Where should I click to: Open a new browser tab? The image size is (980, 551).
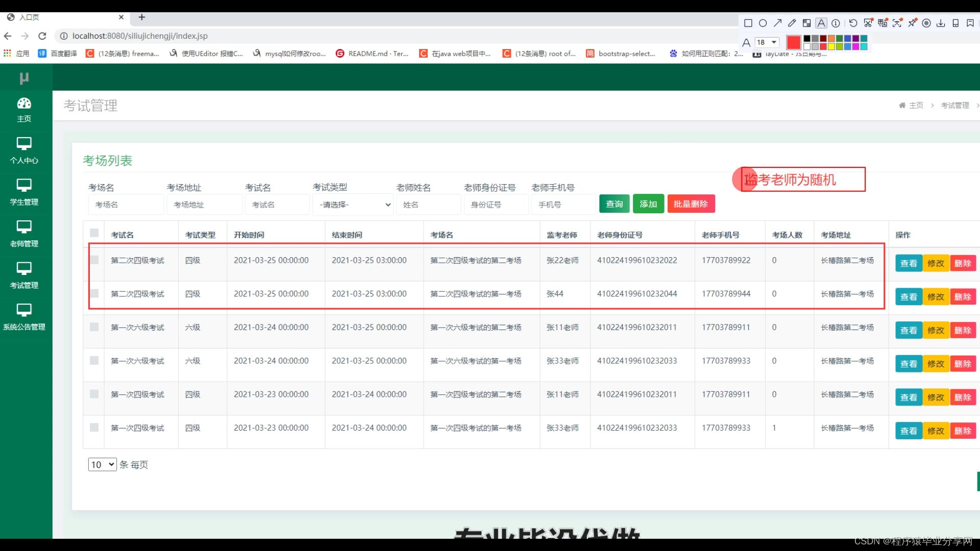[x=142, y=17]
